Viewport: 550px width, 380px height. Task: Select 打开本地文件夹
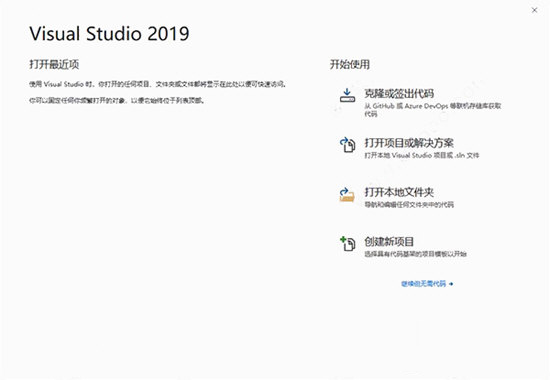click(x=399, y=192)
